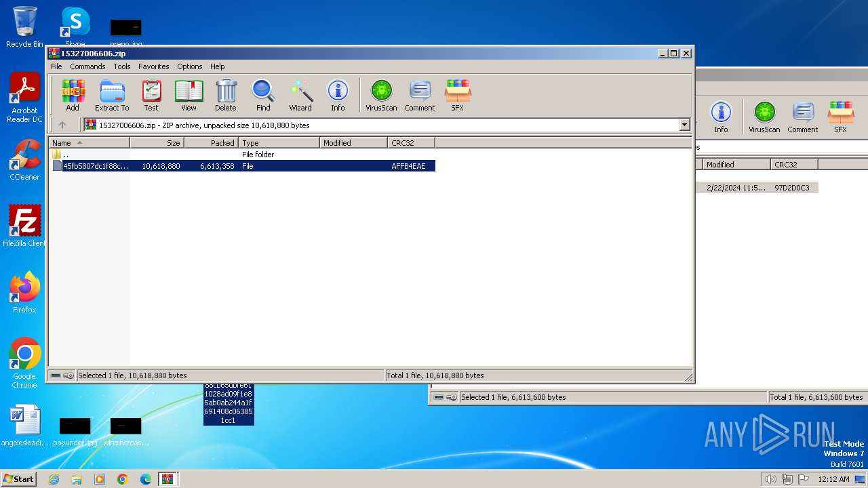The height and width of the screenshot is (488, 868).
Task: Show archive Info in front window
Action: (x=338, y=95)
